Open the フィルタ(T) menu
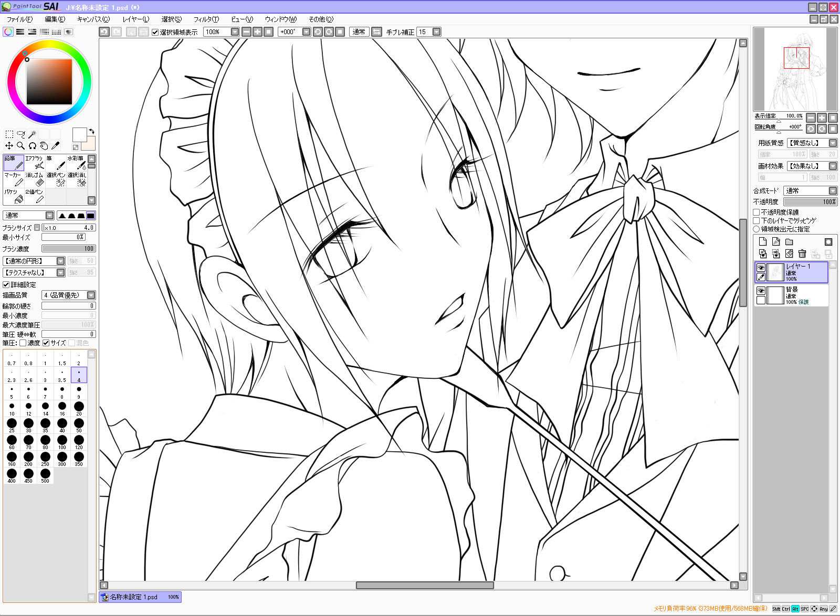 pos(206,19)
